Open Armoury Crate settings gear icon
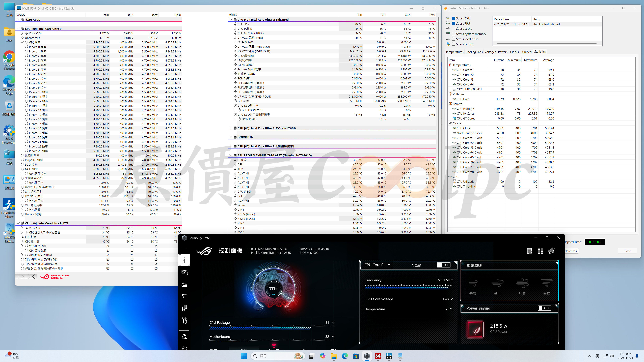644x362 pixels. [x=184, y=348]
